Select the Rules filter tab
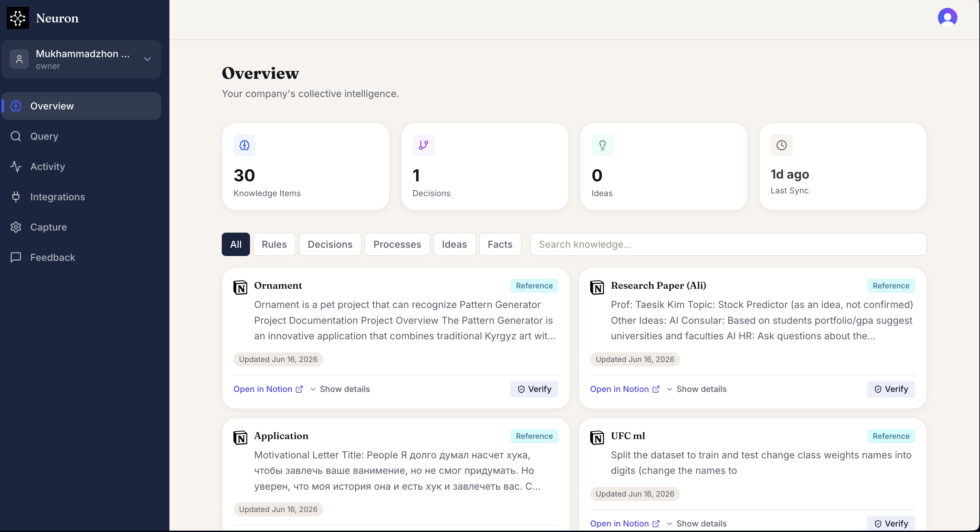The height and width of the screenshot is (532, 980). [274, 244]
